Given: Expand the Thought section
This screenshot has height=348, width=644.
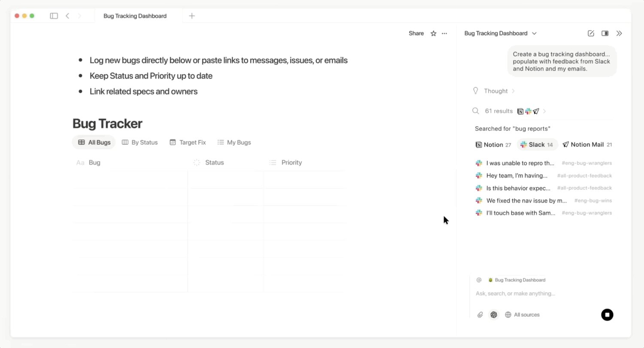Looking at the screenshot, I should coord(495,91).
